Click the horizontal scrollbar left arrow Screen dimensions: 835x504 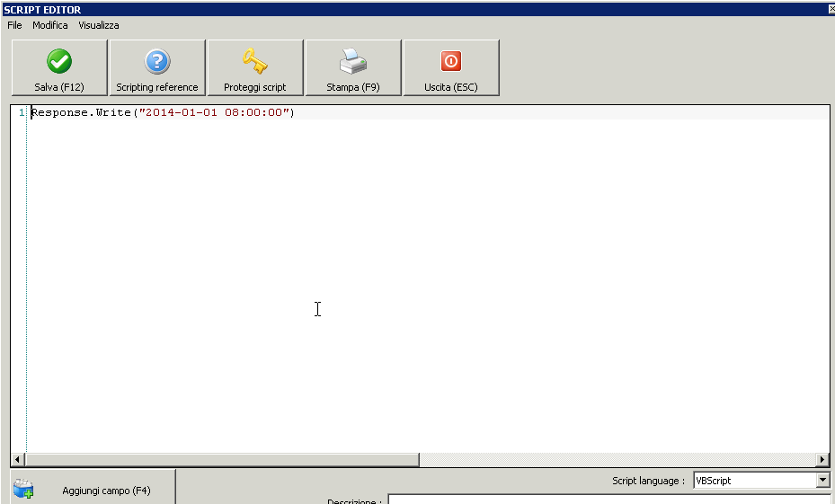click(17, 459)
